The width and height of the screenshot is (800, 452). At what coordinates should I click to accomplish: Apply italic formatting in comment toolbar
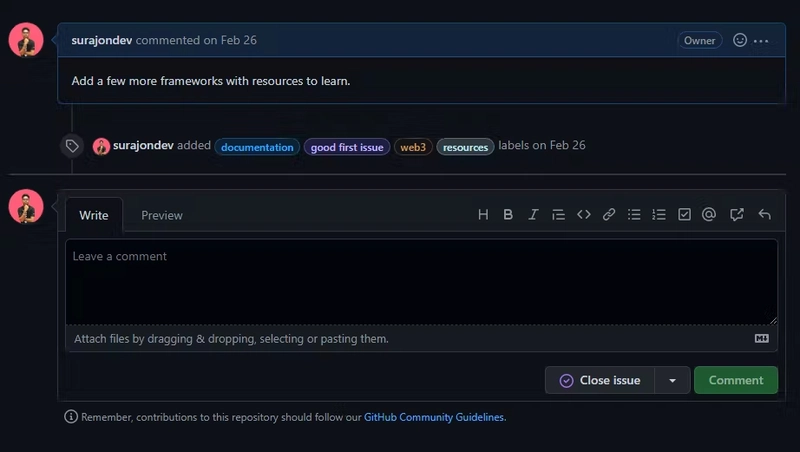(533, 215)
